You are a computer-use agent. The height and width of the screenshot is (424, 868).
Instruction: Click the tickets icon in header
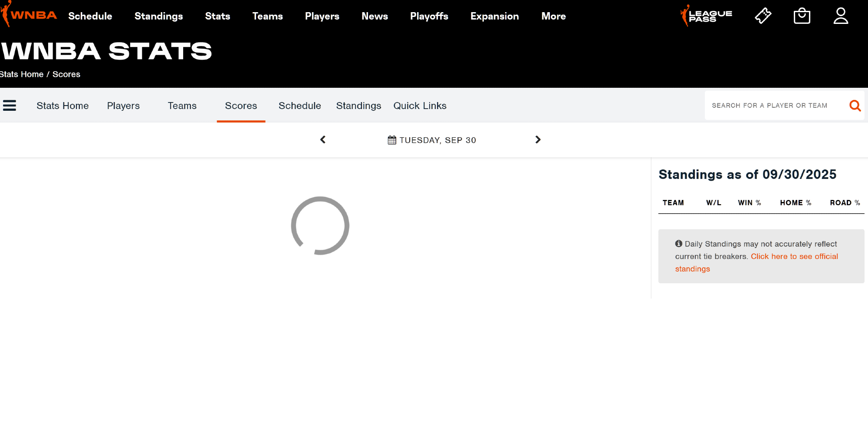click(x=763, y=16)
